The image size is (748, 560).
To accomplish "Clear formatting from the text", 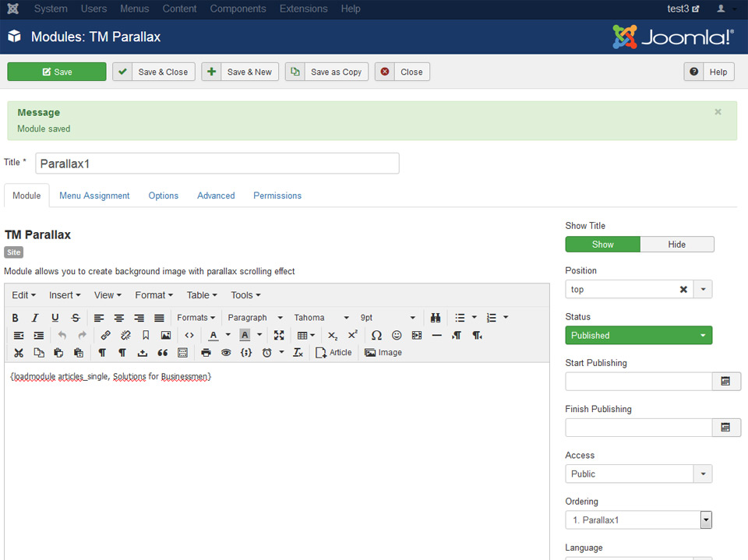I will [x=298, y=353].
